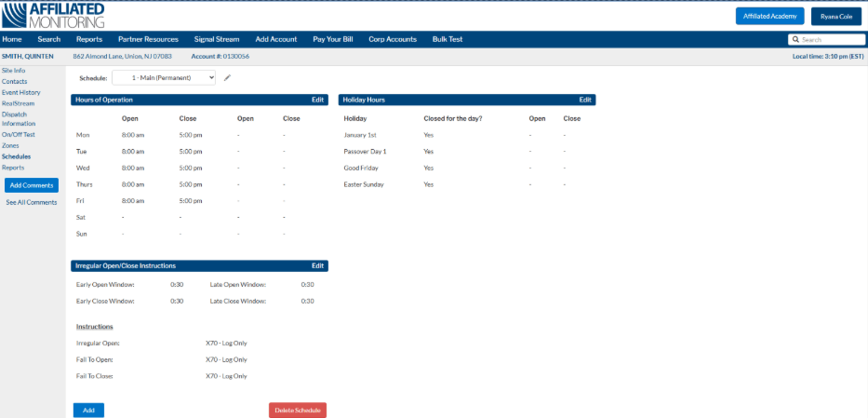Screen dimensions: 868x418
Task: Open the Schedule dropdown list
Action: coord(164,78)
